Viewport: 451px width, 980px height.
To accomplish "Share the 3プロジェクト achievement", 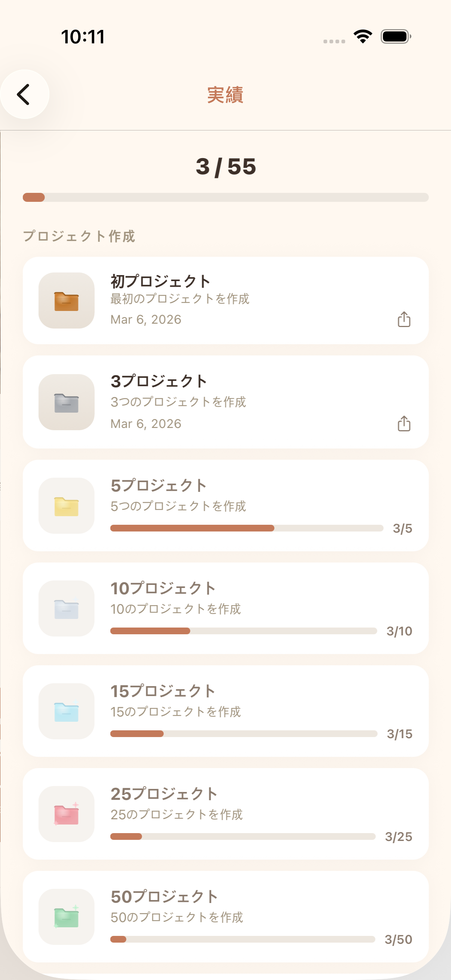I will coord(404,423).
